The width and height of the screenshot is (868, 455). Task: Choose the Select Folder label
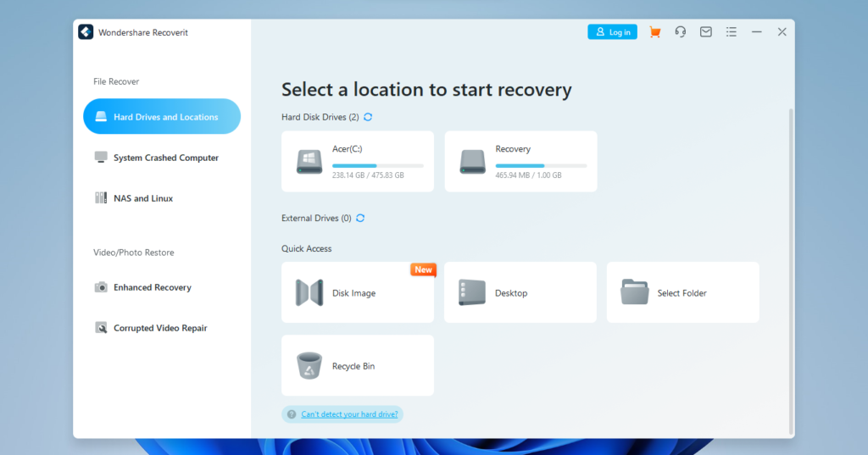point(682,293)
